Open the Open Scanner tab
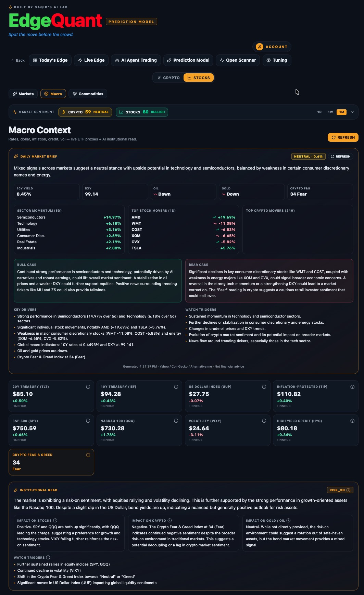The image size is (364, 595). (x=238, y=60)
